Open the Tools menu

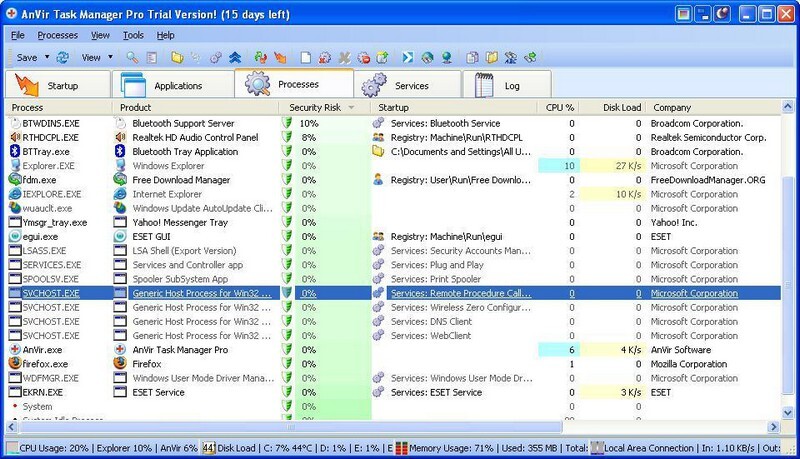tap(133, 35)
